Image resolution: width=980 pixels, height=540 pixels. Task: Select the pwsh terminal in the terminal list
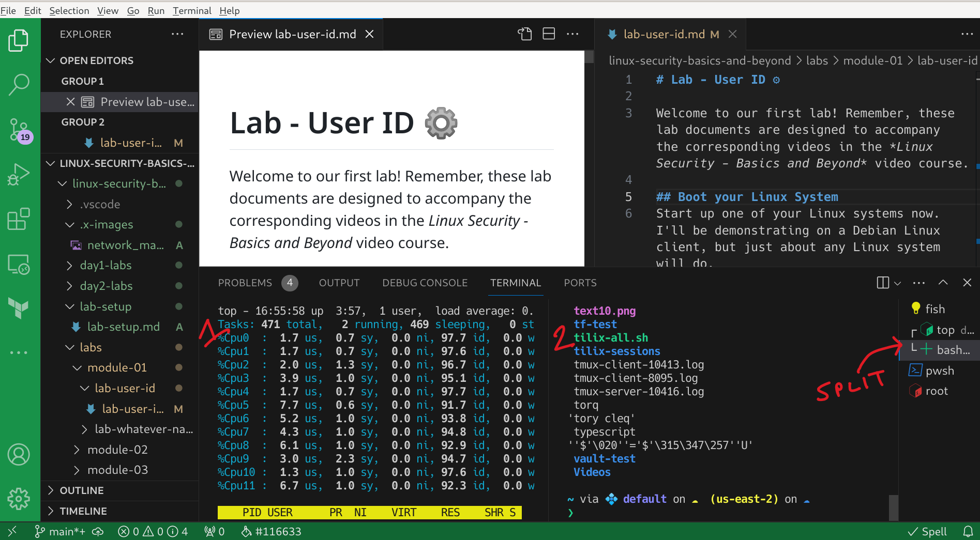[939, 371]
